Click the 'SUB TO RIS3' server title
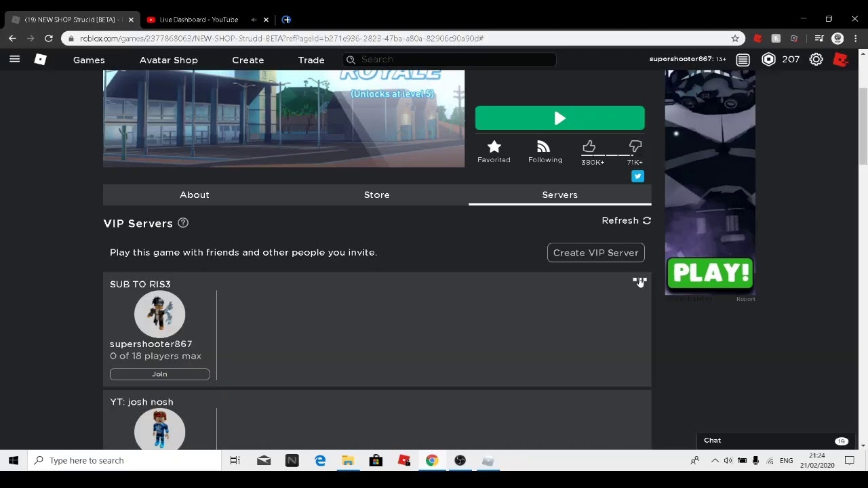Screen dimensions: 868x488 (140, 284)
